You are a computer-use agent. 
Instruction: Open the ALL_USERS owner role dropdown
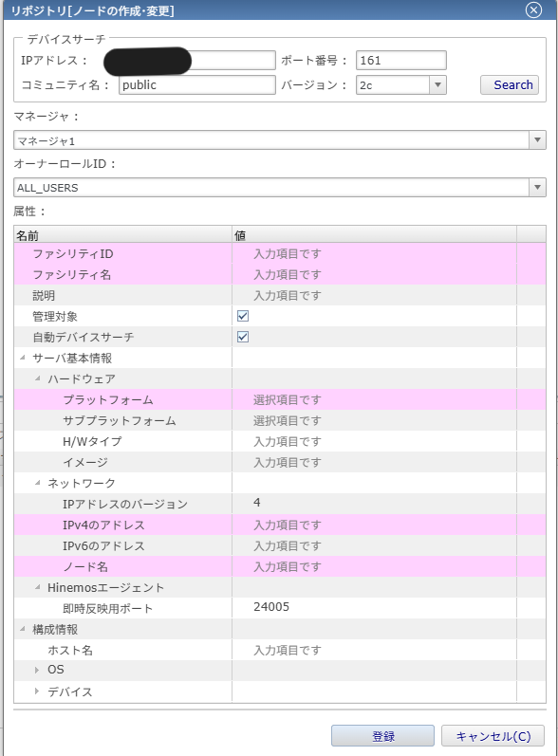(x=537, y=188)
